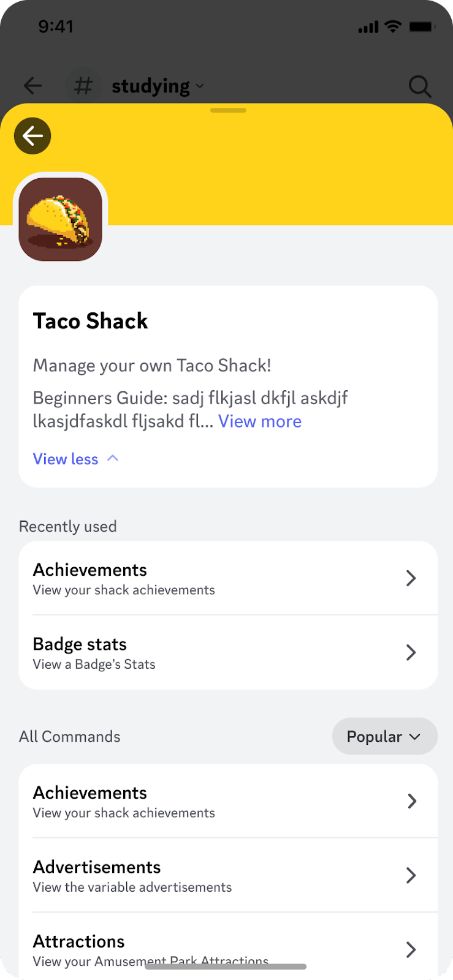Viewport: 453px width, 980px height.
Task: Click the back arrow in the top navigation bar
Action: (32, 86)
